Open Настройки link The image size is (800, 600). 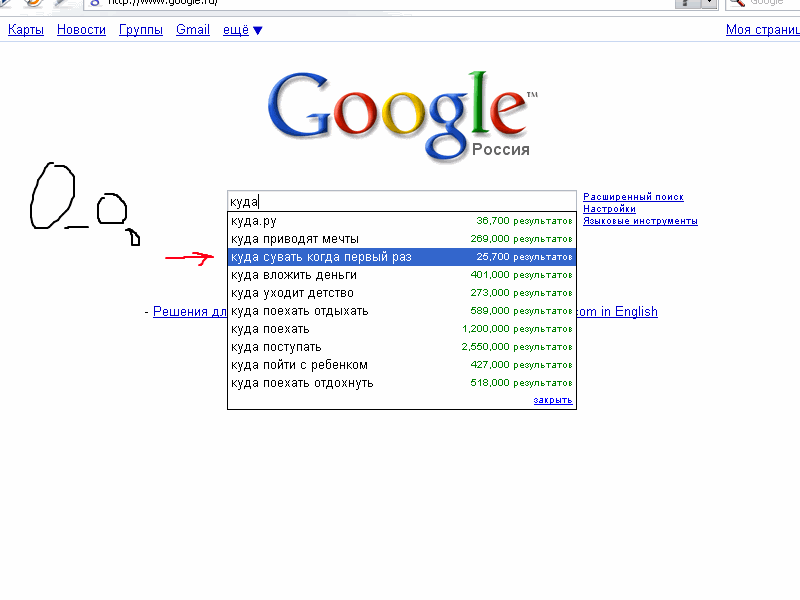pyautogui.click(x=609, y=209)
